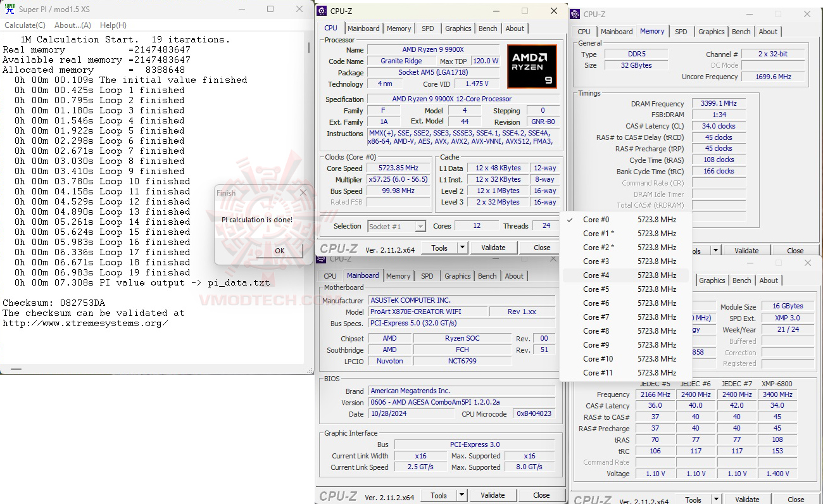
Task: Expand the Tools arrow in the CPU-Z JEDEC timings window
Action: pos(717,500)
